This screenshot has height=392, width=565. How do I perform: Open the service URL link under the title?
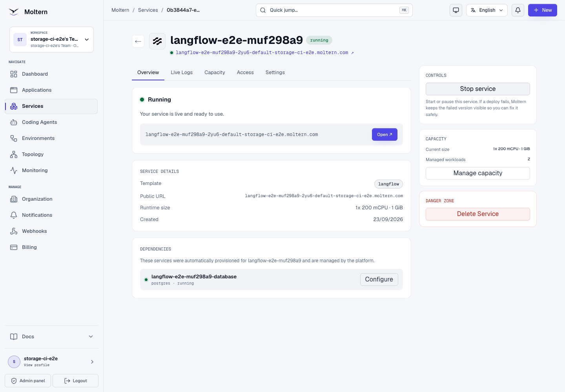pyautogui.click(x=265, y=53)
